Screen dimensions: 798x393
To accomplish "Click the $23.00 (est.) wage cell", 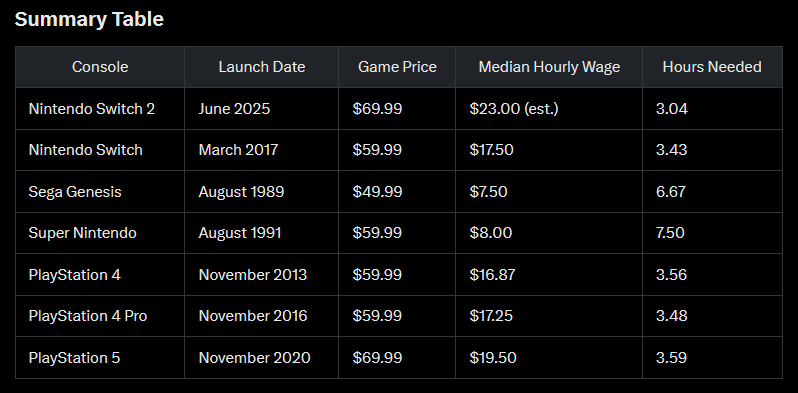I will (x=514, y=109).
